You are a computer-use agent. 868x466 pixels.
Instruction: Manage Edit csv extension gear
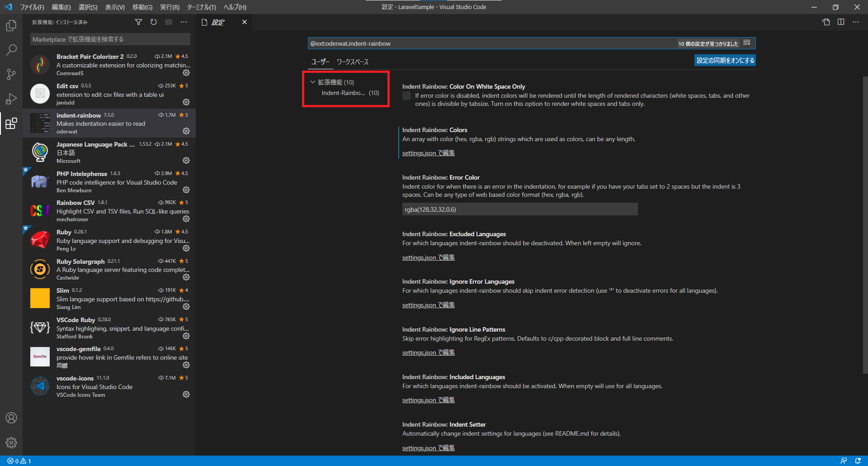186,102
